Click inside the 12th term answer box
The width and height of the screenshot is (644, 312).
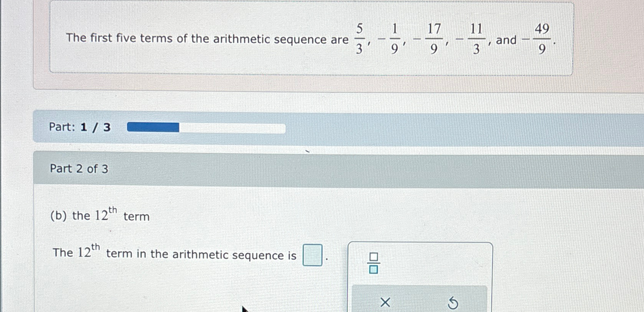pos(312,255)
